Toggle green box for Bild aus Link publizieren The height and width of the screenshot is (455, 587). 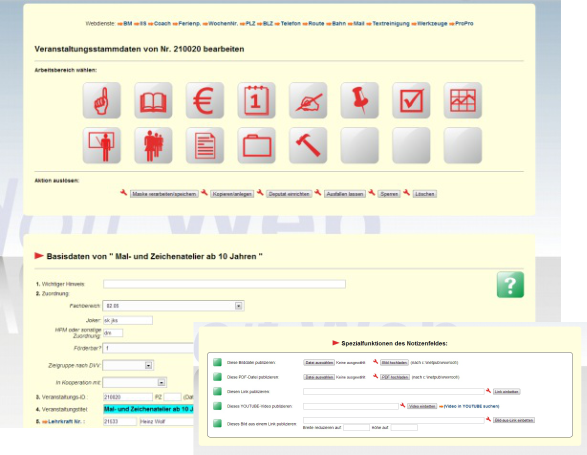point(218,423)
